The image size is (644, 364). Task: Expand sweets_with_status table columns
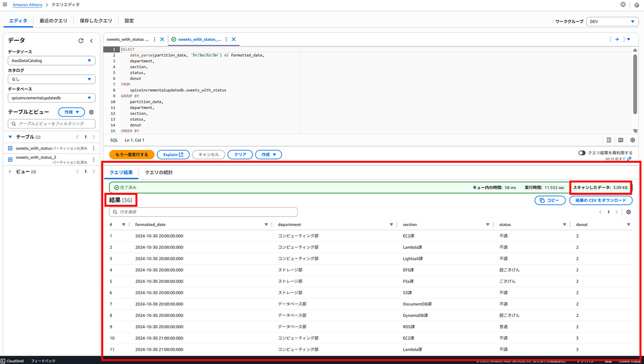pos(10,148)
